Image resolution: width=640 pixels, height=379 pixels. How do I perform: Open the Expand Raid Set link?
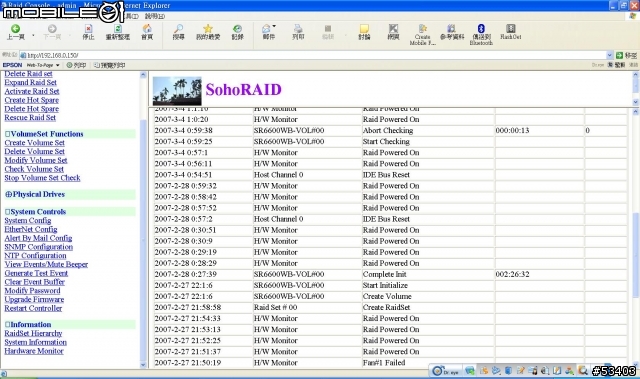pyautogui.click(x=31, y=82)
